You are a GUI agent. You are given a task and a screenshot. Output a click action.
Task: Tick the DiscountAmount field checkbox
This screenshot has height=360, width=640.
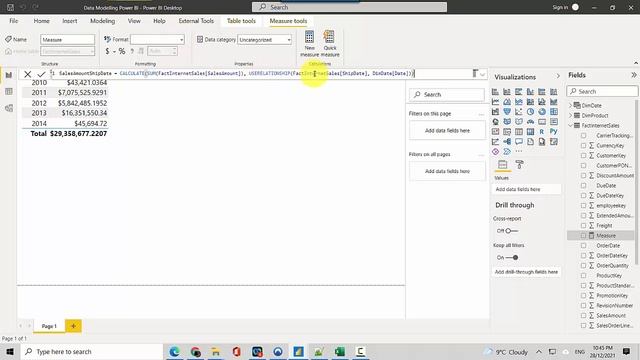(x=583, y=176)
